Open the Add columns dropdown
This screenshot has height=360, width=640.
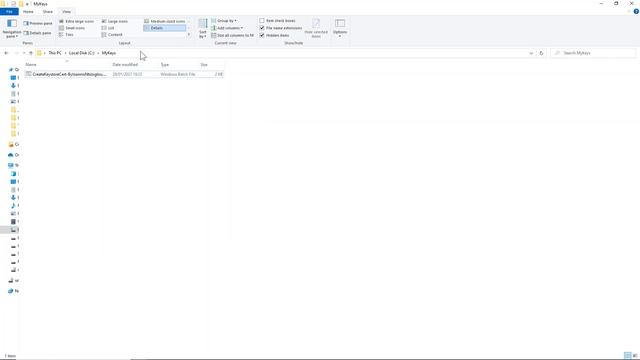pyautogui.click(x=227, y=28)
